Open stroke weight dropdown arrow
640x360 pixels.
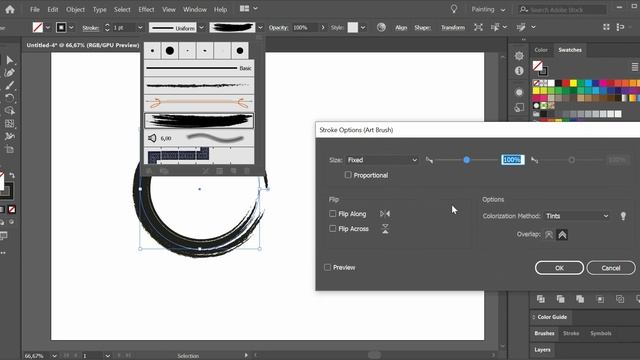click(140, 28)
